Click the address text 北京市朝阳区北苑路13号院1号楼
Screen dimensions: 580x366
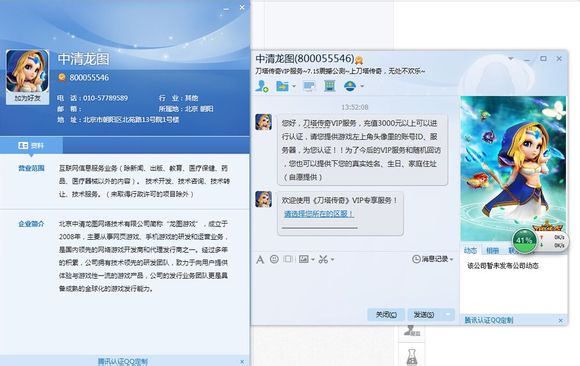(x=131, y=120)
